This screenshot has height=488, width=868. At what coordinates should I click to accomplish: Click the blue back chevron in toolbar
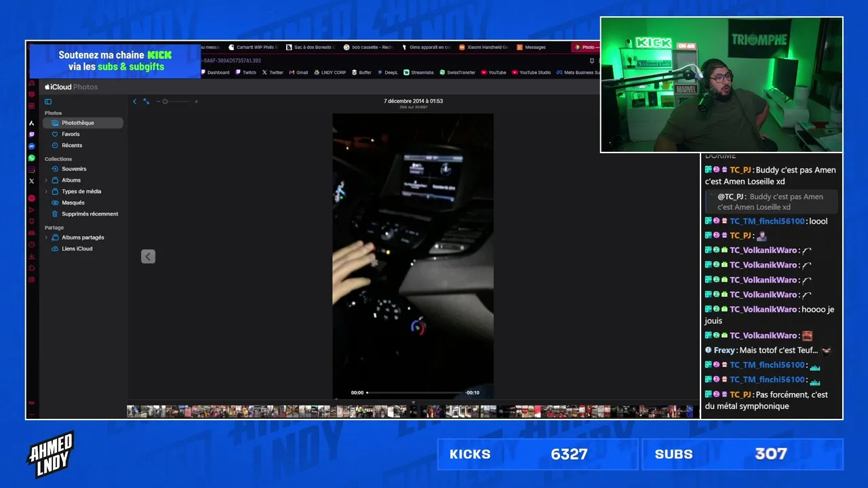pos(134,102)
